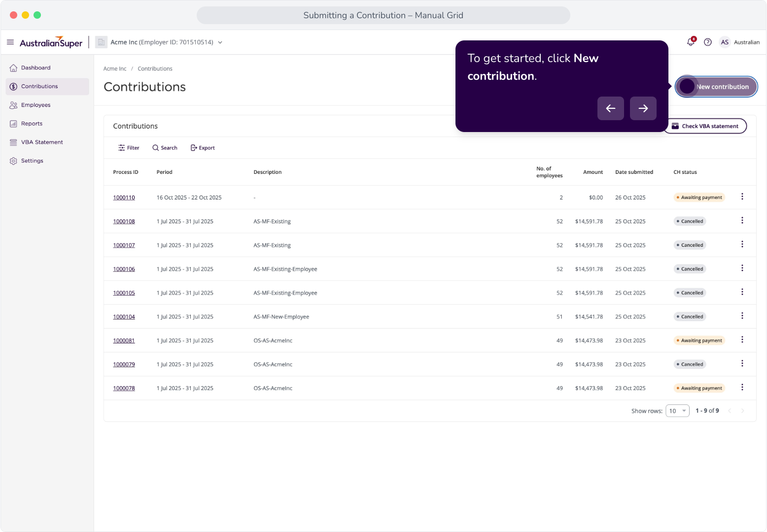767x532 pixels.
Task: Click the New contribution button
Action: pos(716,87)
